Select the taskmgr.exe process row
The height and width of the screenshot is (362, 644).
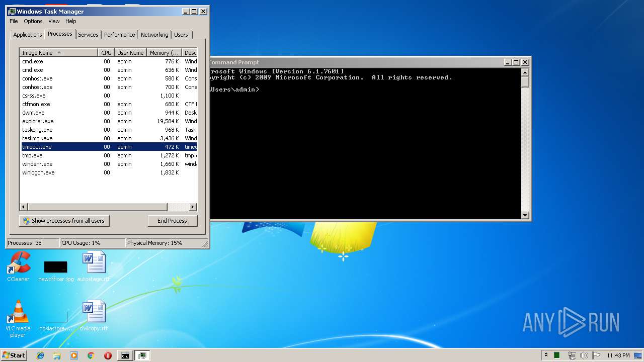click(109, 138)
